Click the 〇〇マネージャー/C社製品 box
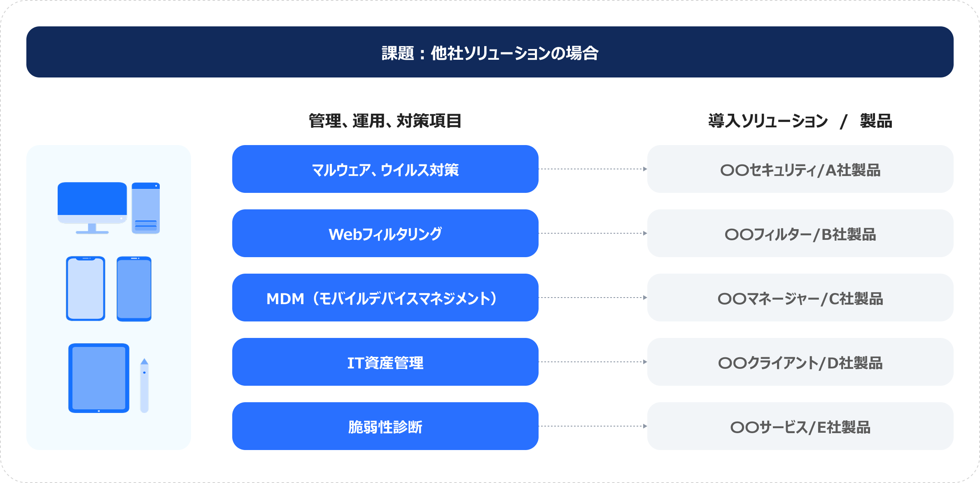This screenshot has width=980, height=483. click(x=800, y=298)
